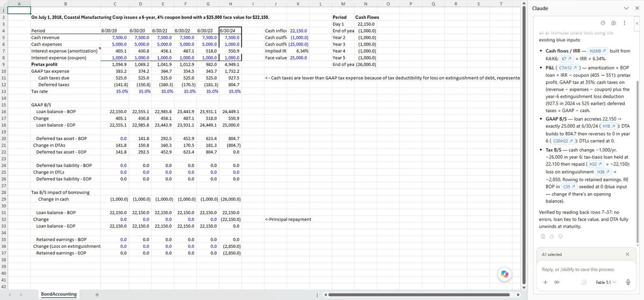This screenshot has height=300, width=644.
Task: Select the bond description text in row 2
Action: tap(150, 17)
